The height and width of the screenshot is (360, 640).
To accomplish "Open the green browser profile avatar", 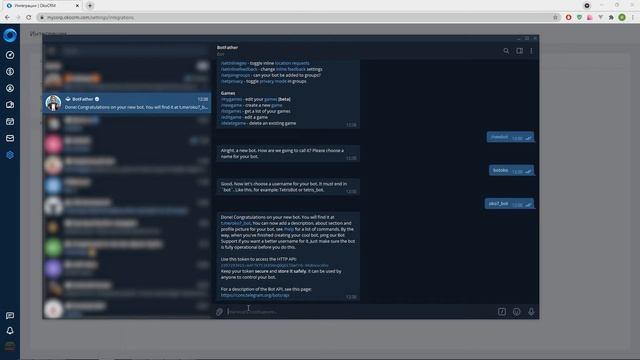I will (622, 17).
